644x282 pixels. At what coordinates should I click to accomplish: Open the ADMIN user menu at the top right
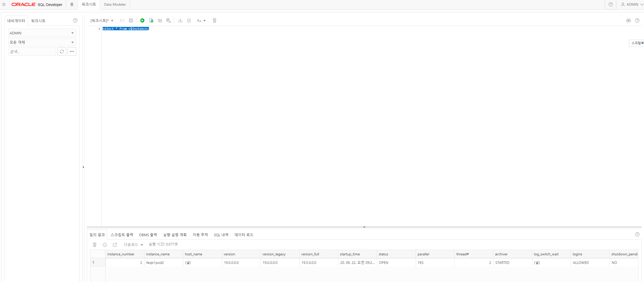click(632, 4)
